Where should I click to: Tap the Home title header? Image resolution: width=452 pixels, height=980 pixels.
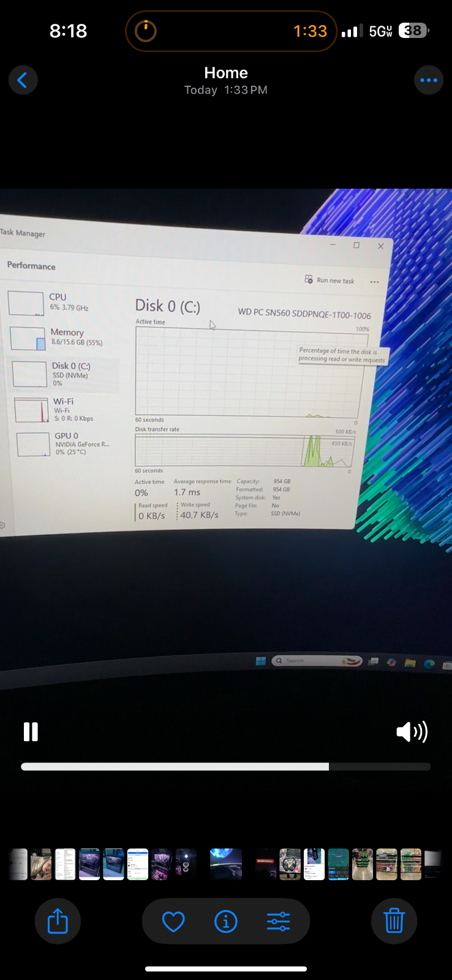tap(226, 73)
